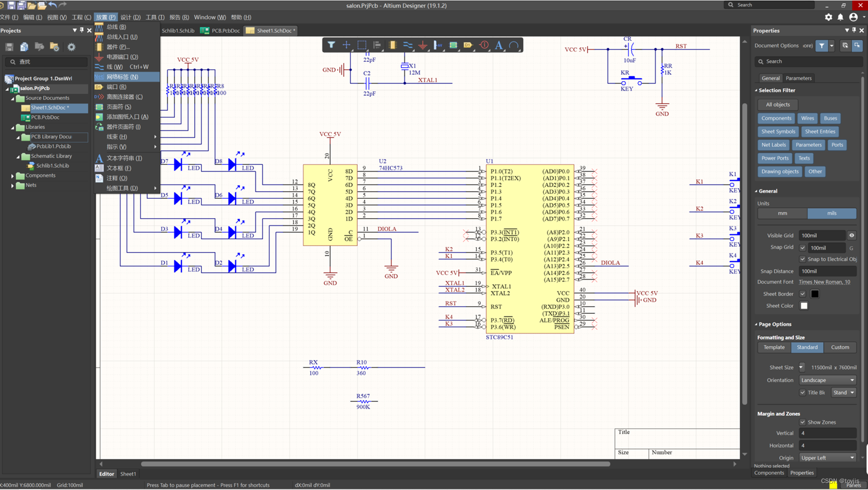Switch to the PCB.PcbDoc document tab
Viewport: 868px width, 490px height.
(x=220, y=31)
